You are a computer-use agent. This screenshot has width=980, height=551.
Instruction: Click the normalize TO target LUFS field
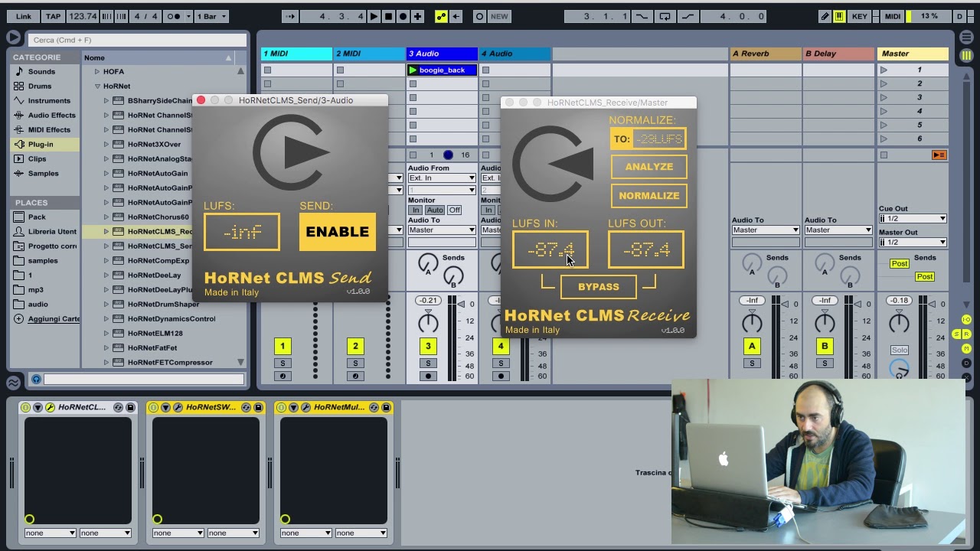click(x=658, y=139)
